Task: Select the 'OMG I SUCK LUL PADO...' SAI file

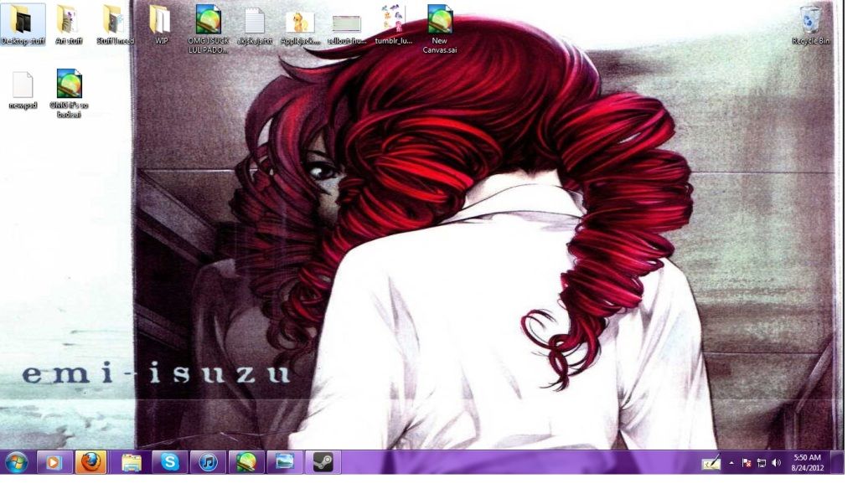Action: 208,28
